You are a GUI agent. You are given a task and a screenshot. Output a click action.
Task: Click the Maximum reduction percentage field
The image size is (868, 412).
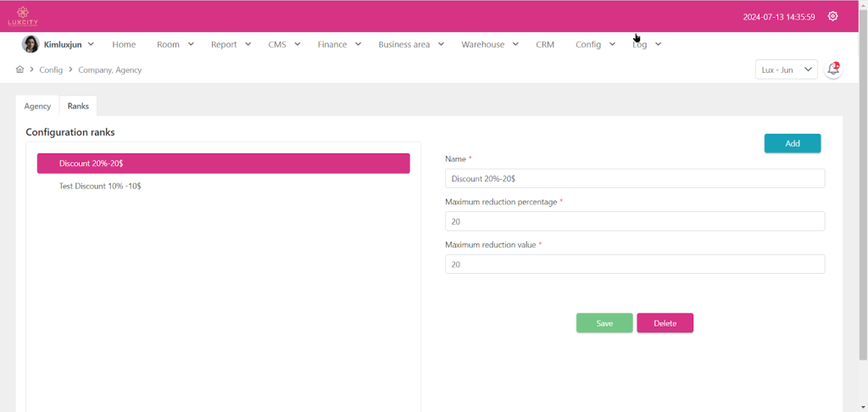tap(634, 221)
